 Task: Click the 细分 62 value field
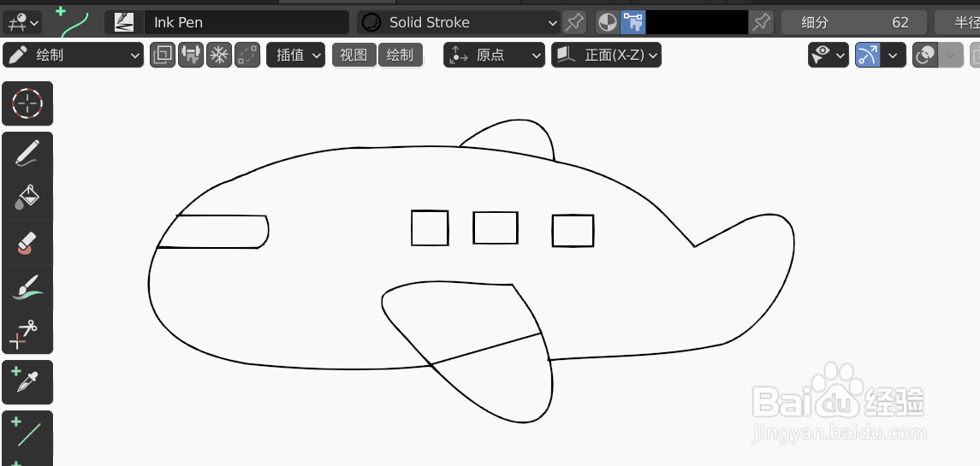pyautogui.click(x=853, y=22)
